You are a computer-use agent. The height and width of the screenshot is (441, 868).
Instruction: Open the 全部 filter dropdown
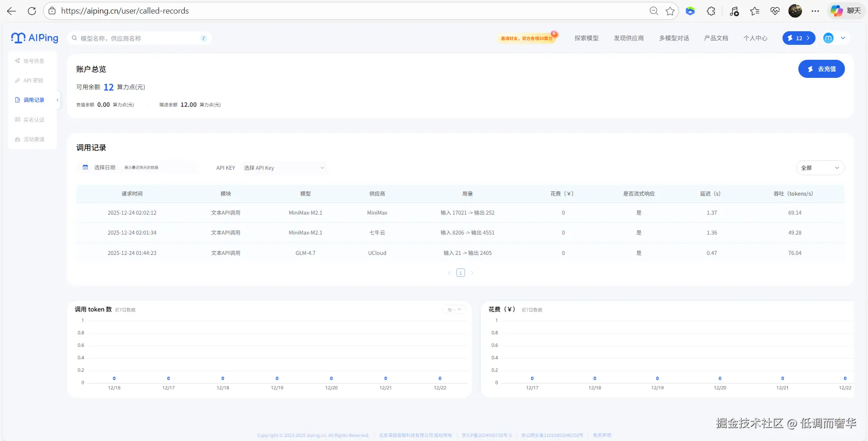tap(820, 168)
